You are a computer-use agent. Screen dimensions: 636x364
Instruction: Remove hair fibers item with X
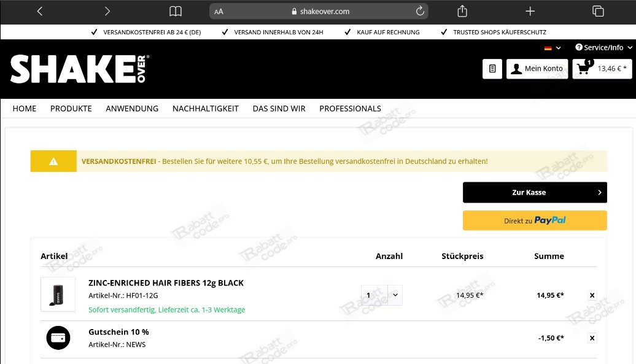pos(592,295)
